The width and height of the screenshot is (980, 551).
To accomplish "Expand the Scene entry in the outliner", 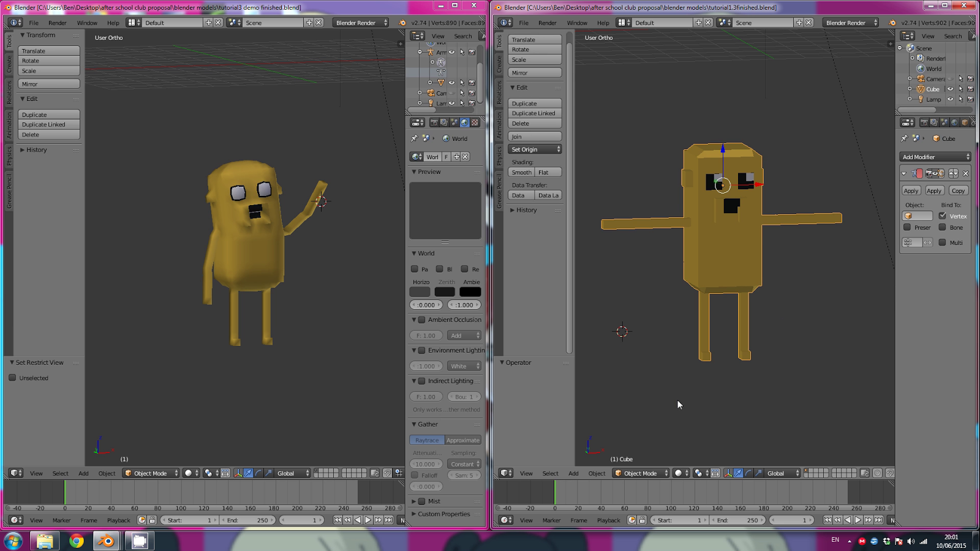I will click(900, 48).
